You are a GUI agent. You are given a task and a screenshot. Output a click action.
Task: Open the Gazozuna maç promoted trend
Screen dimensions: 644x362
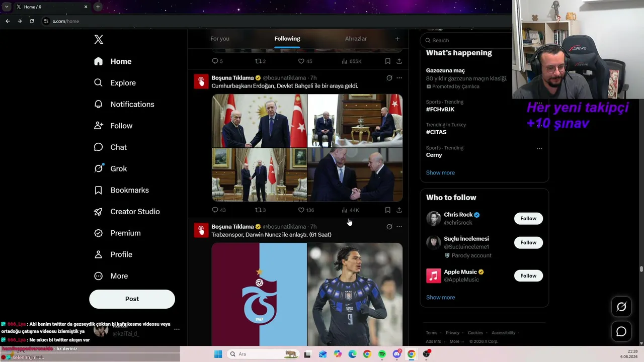pos(445,70)
